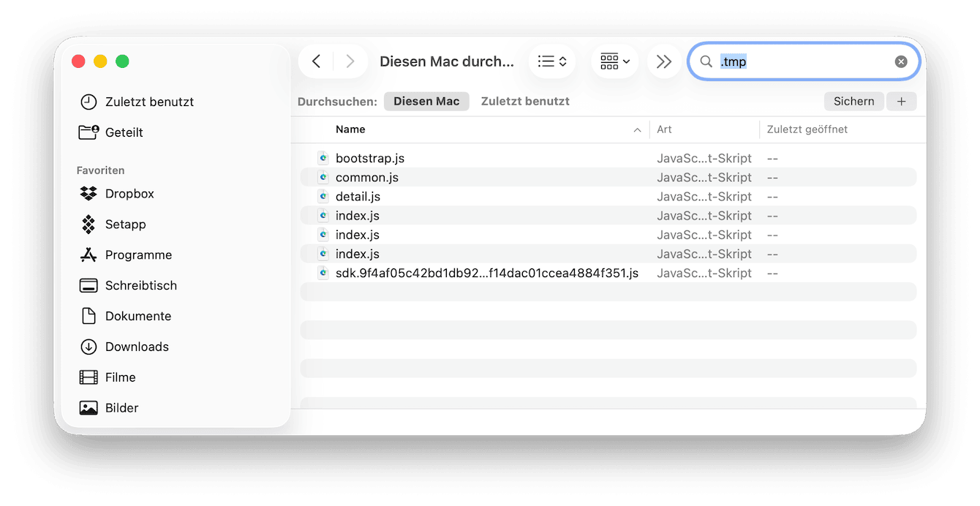The width and height of the screenshot is (980, 506).
Task: Expand hidden toolbar items via double chevron
Action: [663, 61]
